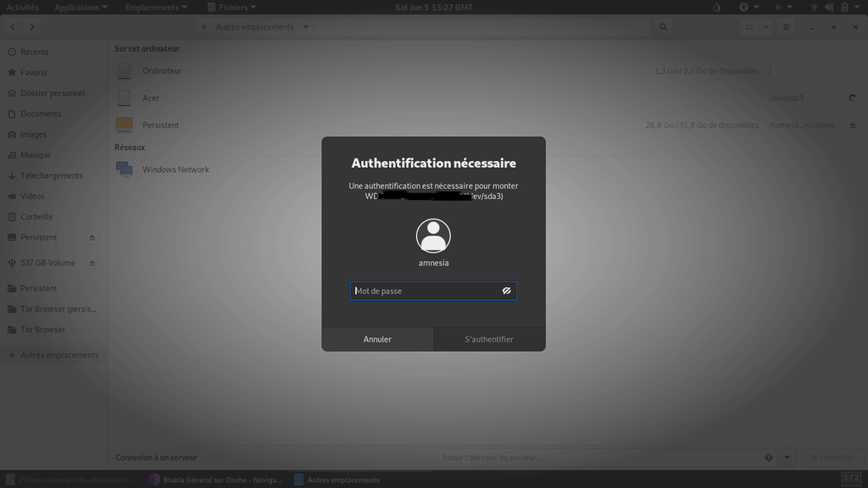The image size is (868, 488).
Task: Eject the 537 GB Volume
Action: (92, 263)
